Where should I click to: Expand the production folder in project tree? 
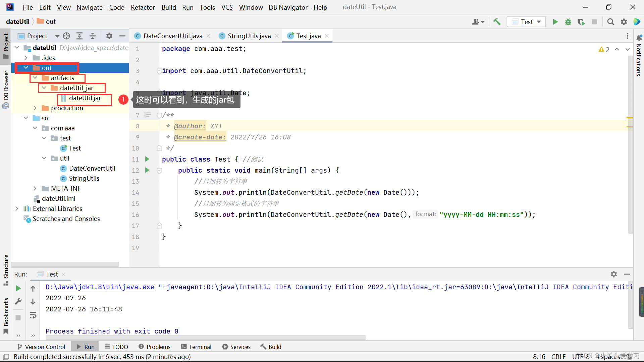tap(35, 108)
